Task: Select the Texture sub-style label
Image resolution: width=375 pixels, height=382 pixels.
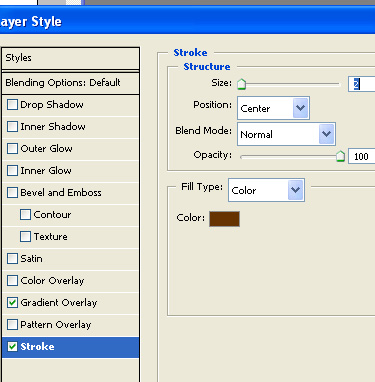Action: pyautogui.click(x=50, y=237)
